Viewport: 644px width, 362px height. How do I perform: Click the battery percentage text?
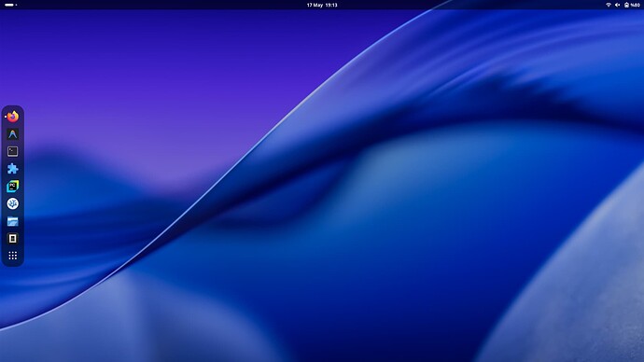coord(635,5)
